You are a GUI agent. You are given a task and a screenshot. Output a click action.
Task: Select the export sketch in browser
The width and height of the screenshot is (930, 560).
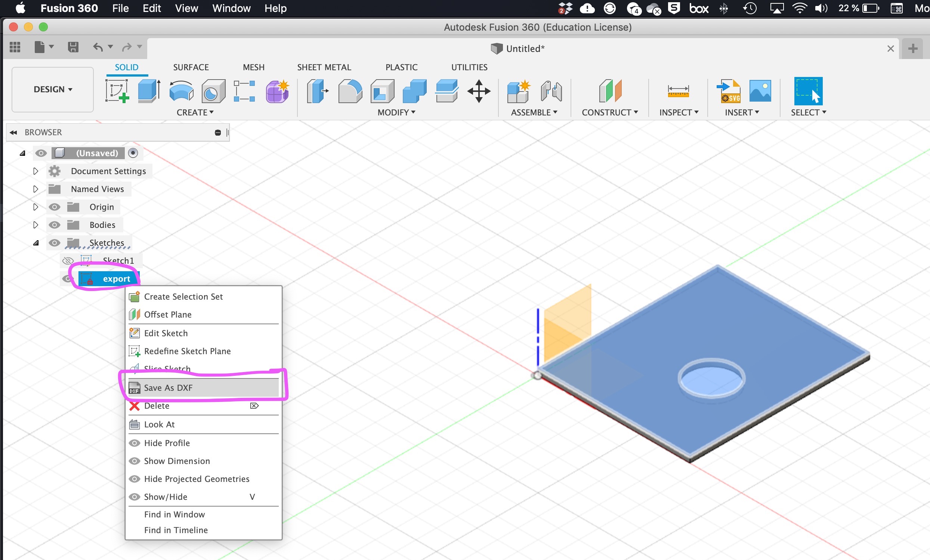[109, 279]
